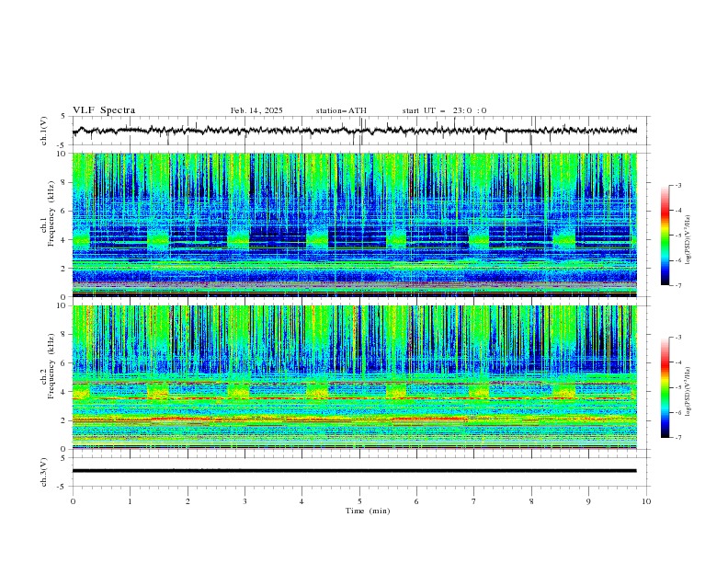The height and width of the screenshot is (563, 728).
Task: Click the ch.1 colorbar log(PSD) label
Action: coord(688,240)
